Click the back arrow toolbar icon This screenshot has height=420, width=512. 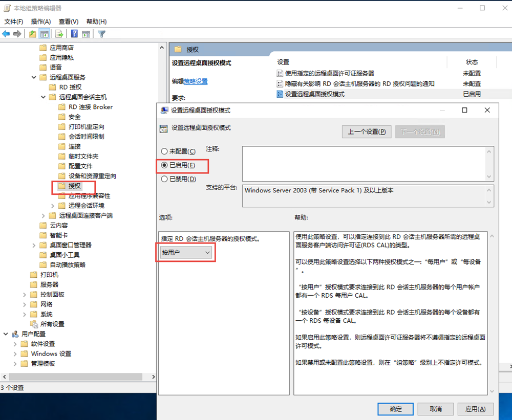point(6,34)
